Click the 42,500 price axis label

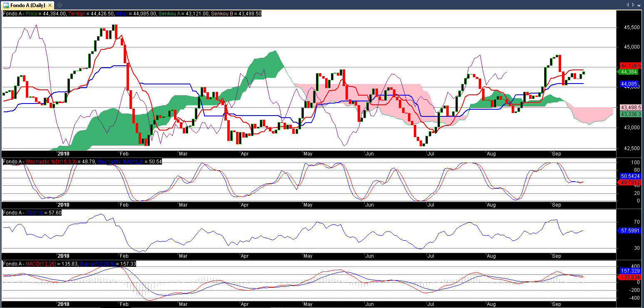click(x=632, y=148)
